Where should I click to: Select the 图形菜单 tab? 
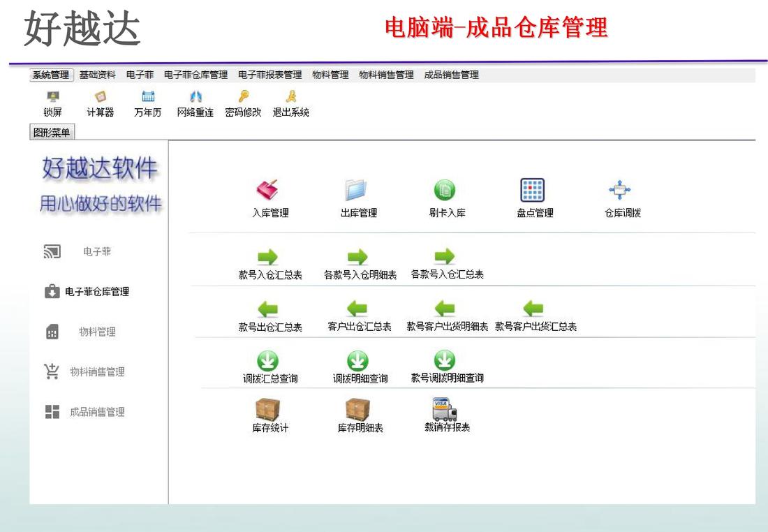53,132
